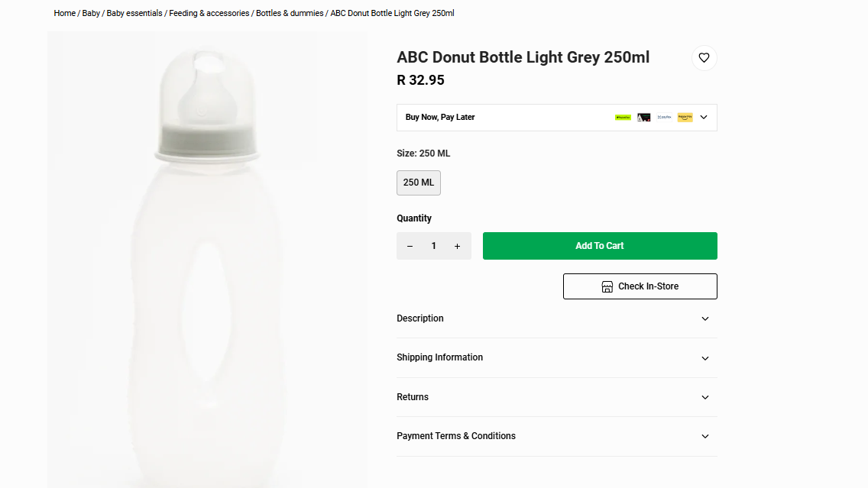Go to Home via the breadcrumb
This screenshot has width=868, height=488.
64,13
